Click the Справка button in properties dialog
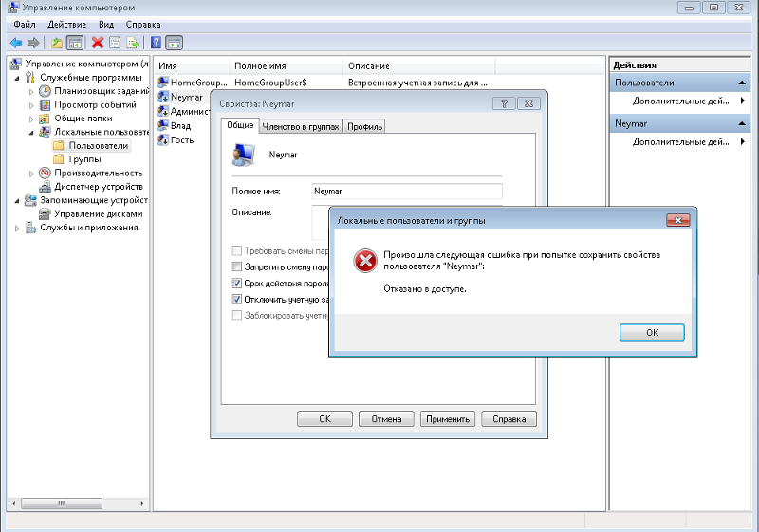759x532 pixels. (509, 419)
